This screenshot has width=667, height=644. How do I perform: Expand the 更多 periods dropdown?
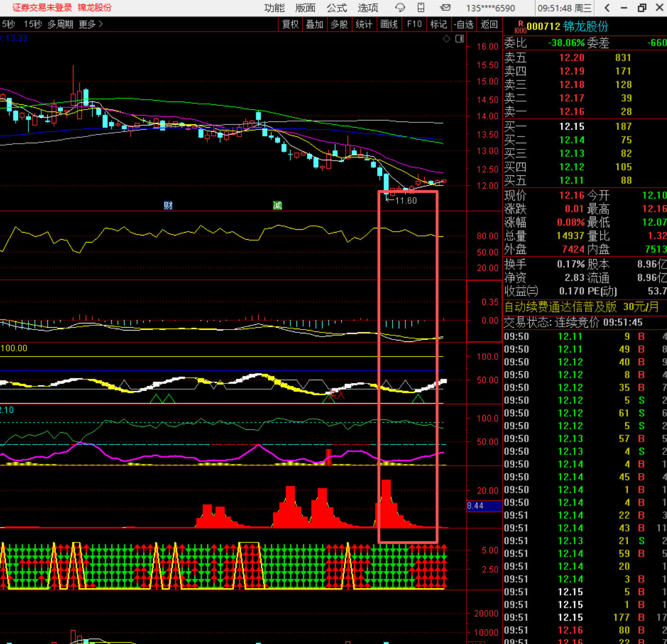pyautogui.click(x=91, y=24)
